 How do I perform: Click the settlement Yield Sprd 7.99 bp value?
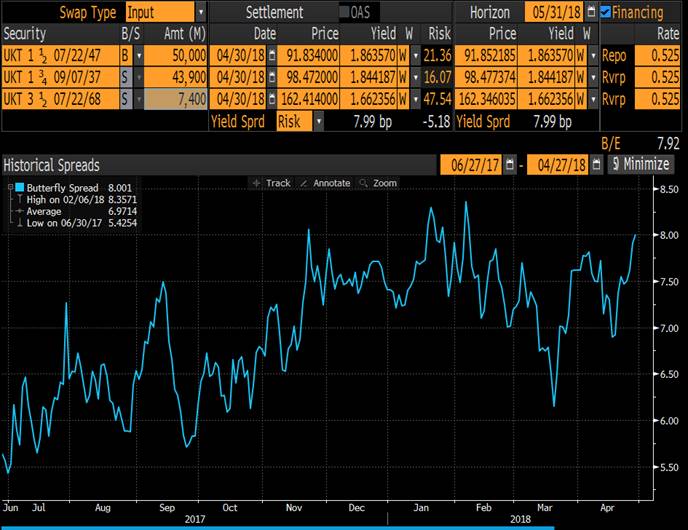373,122
